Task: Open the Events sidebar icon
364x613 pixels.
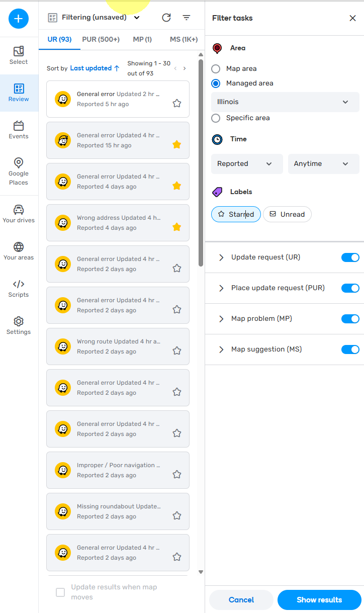Action: tap(19, 130)
